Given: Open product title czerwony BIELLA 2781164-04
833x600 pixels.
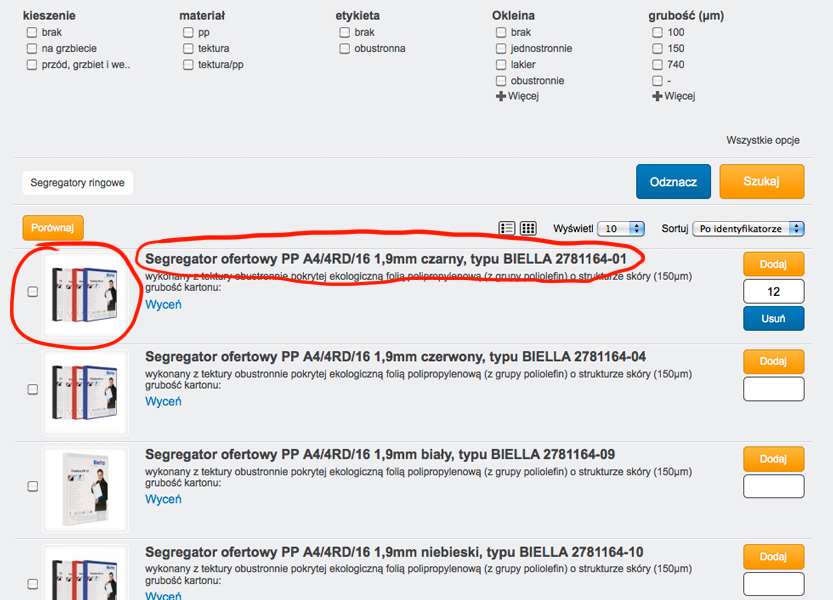Looking at the screenshot, I should [395, 357].
